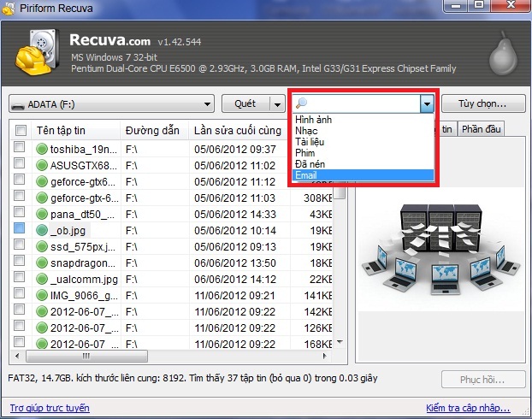Click the horizontal scrollbar left arrow
The height and width of the screenshot is (419, 532).
pos(17,356)
